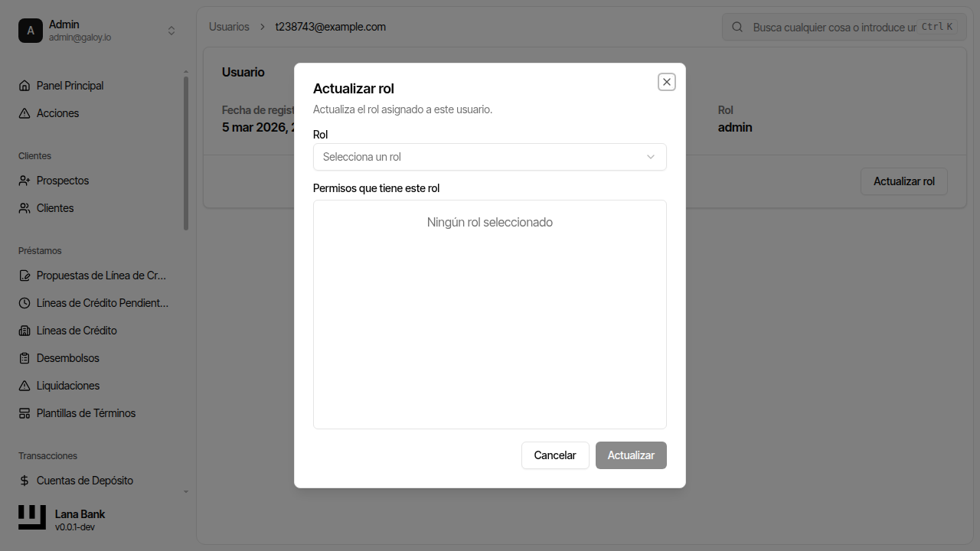Click the Acciones alert triangle icon
Viewport: 980px width, 551px height.
(24, 112)
